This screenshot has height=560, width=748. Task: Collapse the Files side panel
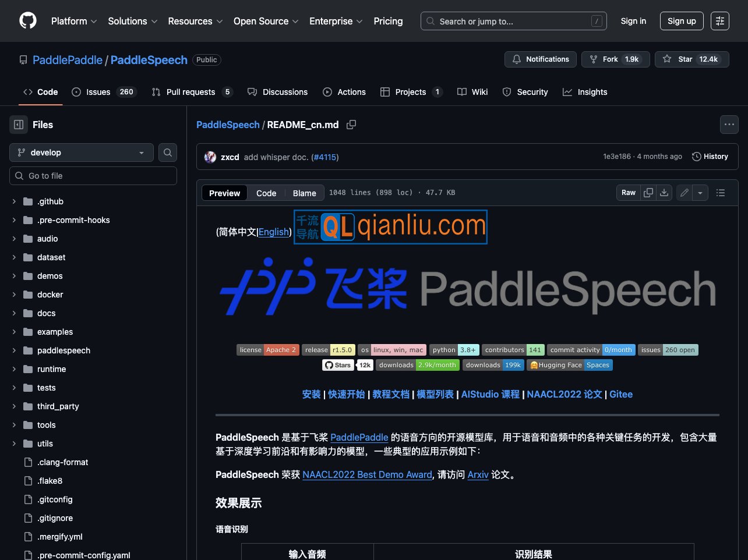18,125
